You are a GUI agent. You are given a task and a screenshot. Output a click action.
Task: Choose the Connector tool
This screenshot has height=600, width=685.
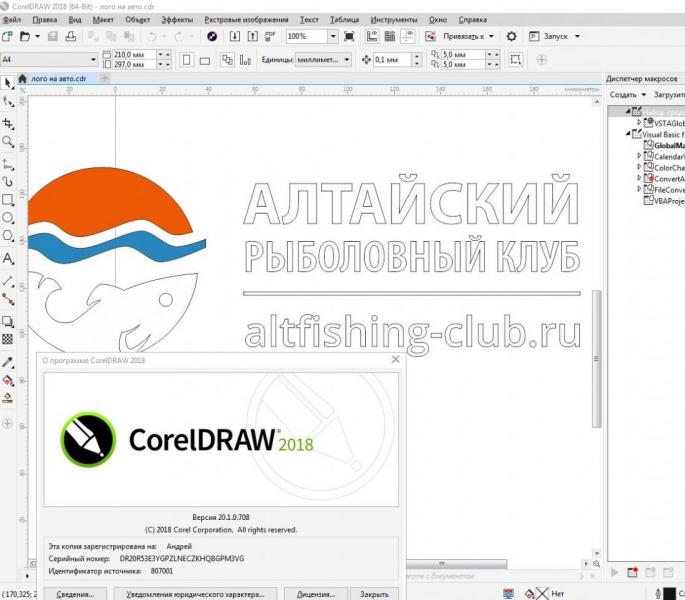click(x=7, y=299)
